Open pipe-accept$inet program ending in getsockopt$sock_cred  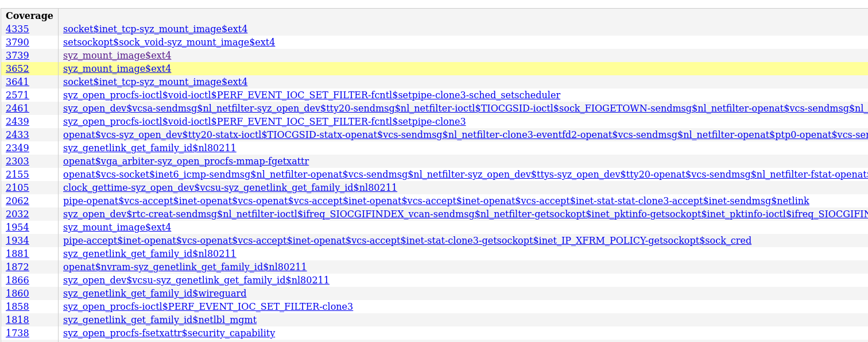pyautogui.click(x=407, y=240)
